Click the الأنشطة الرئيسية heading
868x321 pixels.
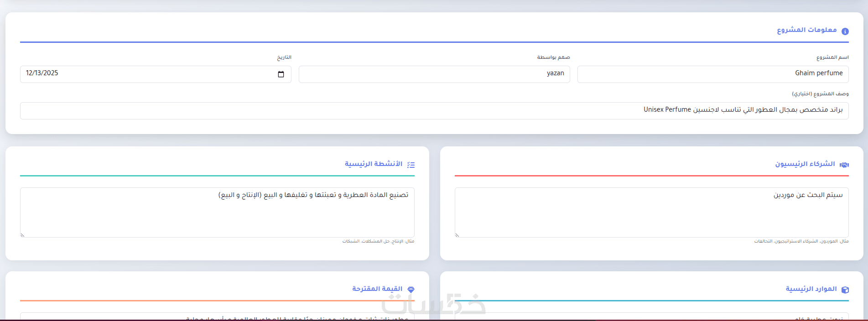click(374, 164)
